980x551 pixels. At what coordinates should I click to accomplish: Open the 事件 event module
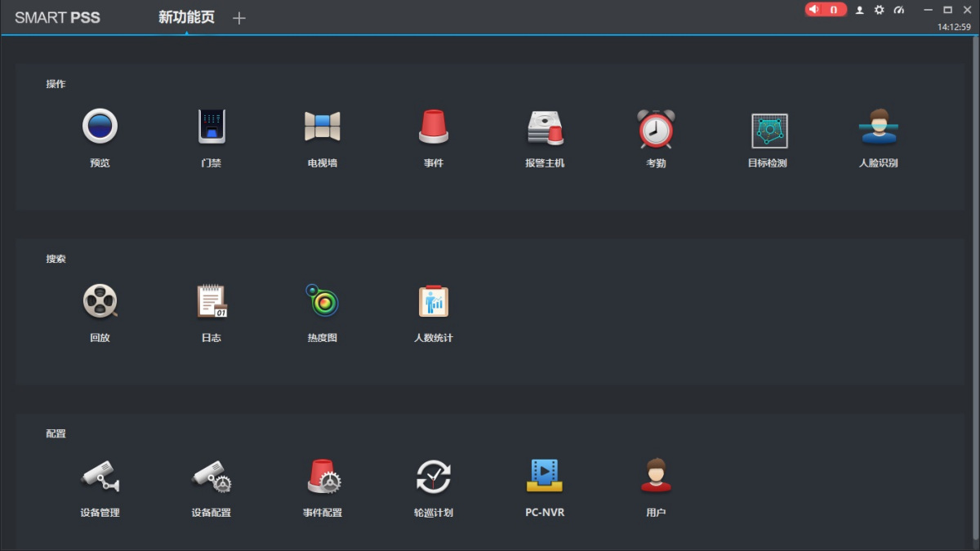click(x=434, y=127)
